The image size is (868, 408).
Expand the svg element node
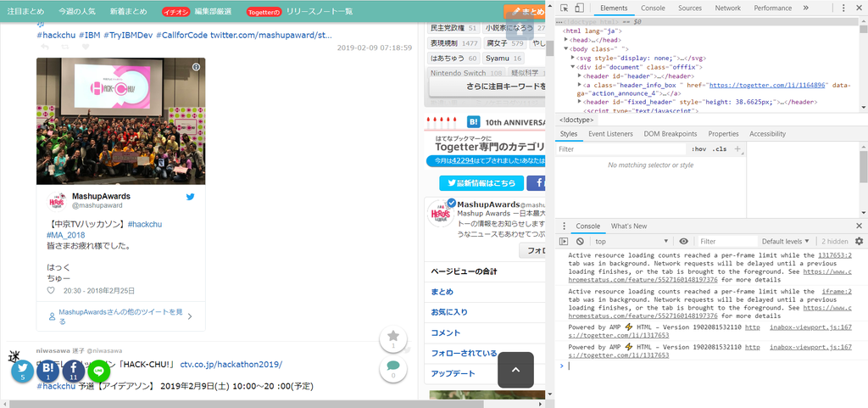(x=573, y=58)
